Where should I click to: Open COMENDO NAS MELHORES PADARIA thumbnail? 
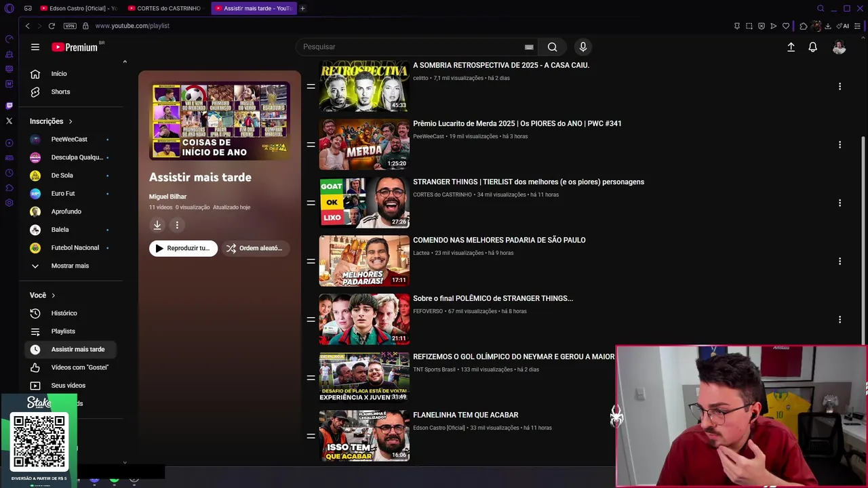point(364,261)
